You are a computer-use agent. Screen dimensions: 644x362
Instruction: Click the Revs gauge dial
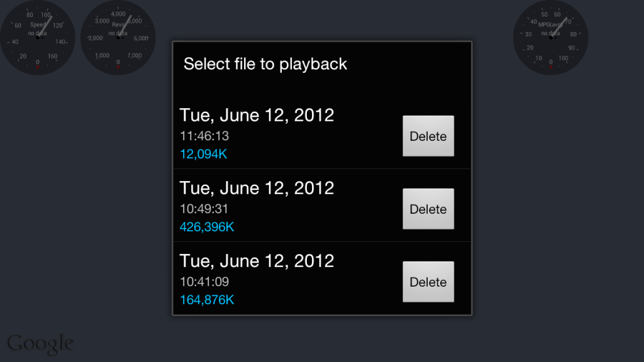click(118, 38)
